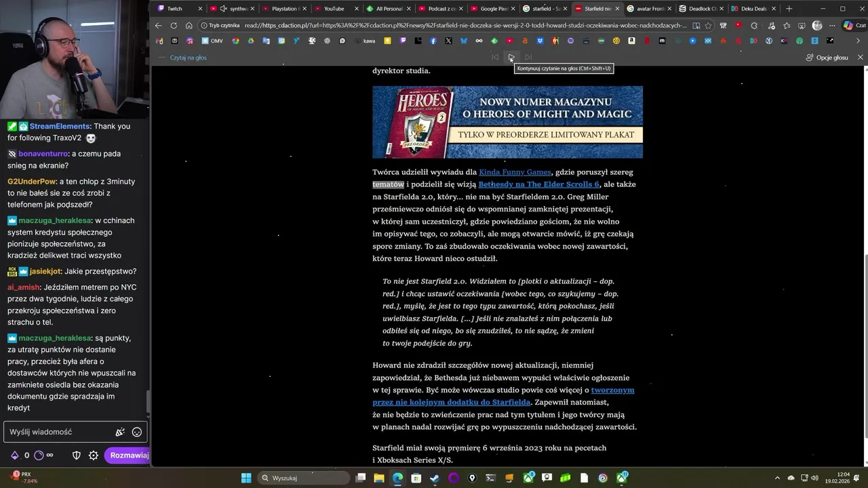Image resolution: width=868 pixels, height=488 pixels.
Task: Continue read aloud with the play button
Action: tap(511, 58)
